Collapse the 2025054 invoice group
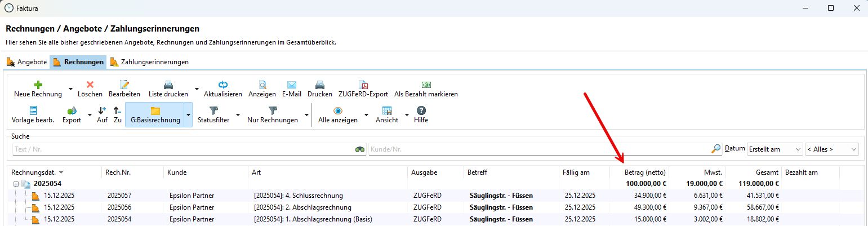The image size is (868, 226). (x=16, y=184)
